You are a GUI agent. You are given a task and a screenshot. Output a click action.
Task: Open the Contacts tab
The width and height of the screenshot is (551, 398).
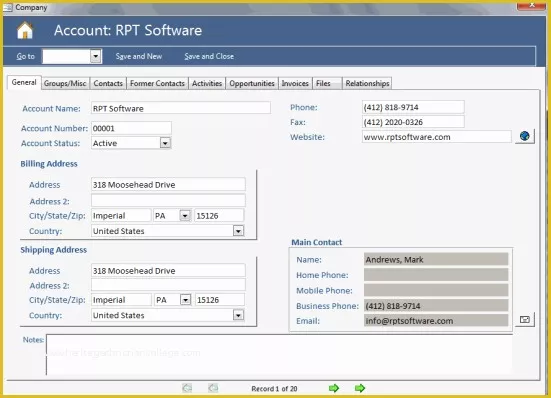[x=108, y=83]
